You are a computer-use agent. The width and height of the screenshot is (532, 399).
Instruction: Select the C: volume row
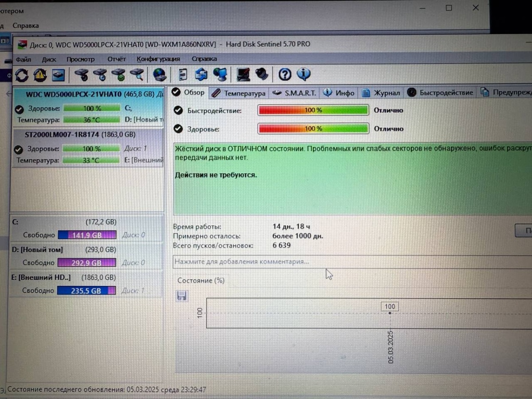coord(86,228)
